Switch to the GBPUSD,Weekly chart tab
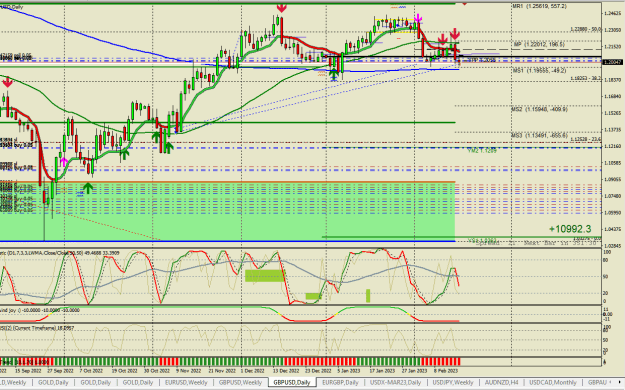This screenshot has height=390, width=625. point(240,382)
